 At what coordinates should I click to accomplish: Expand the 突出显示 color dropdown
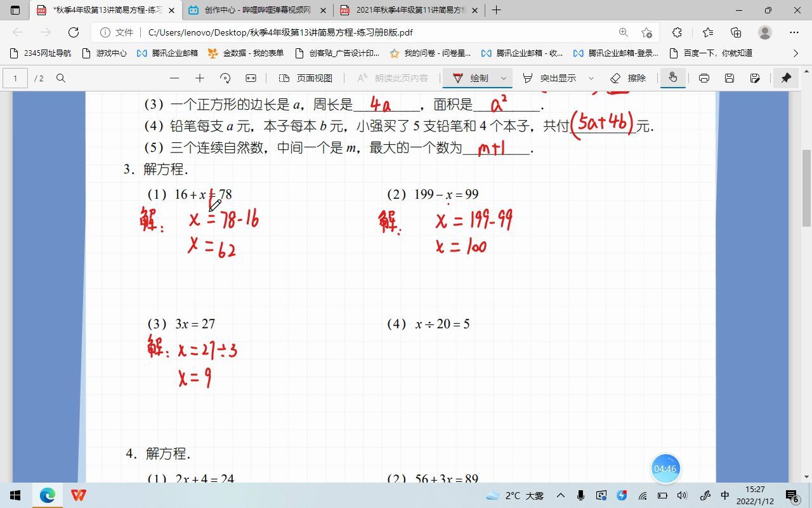click(591, 78)
